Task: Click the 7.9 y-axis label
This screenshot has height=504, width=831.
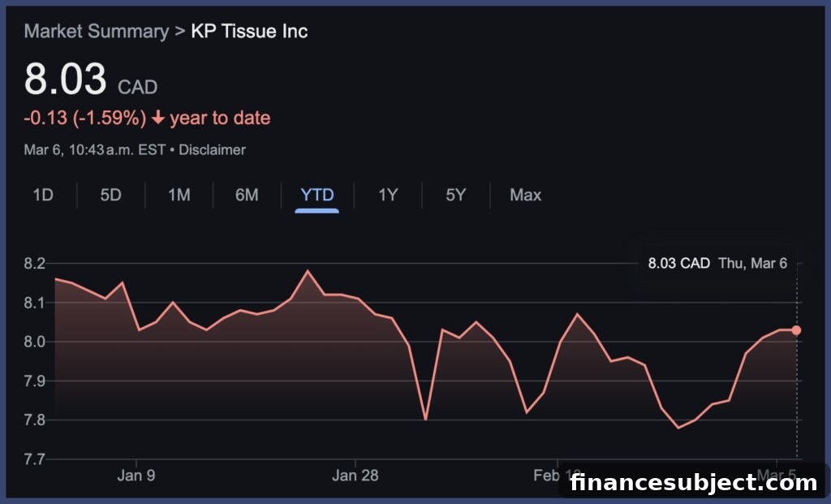Action: point(34,381)
